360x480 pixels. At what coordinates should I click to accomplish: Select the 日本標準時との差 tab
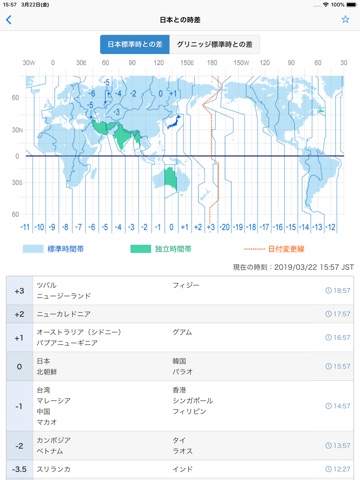[135, 44]
